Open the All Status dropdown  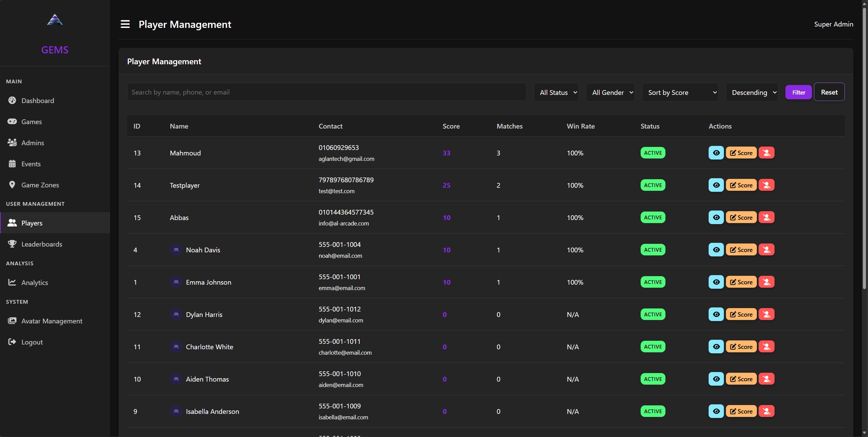[x=556, y=93]
